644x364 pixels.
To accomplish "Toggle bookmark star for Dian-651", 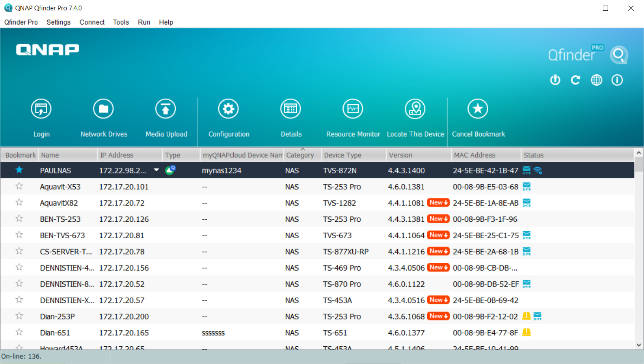I will pos(19,332).
